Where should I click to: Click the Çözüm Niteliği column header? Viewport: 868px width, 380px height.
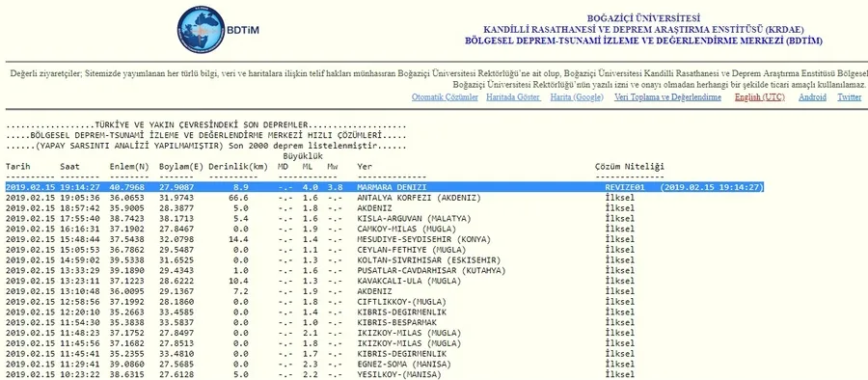[x=630, y=167]
